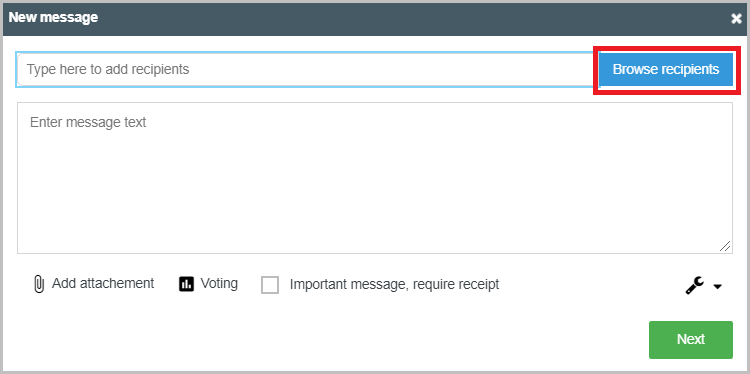Click the Enter message text placeholder
Viewport: 750px width, 374px height.
tap(88, 122)
